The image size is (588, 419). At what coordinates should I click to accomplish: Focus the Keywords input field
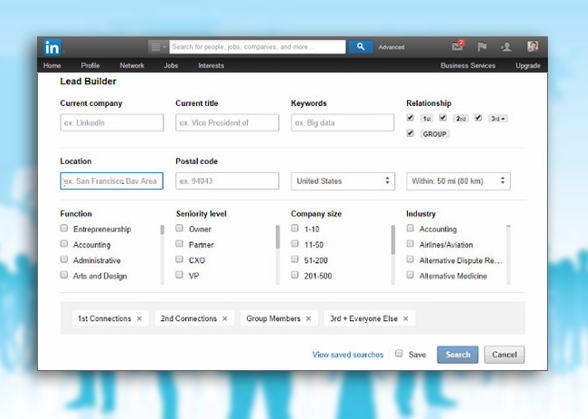[x=342, y=123]
